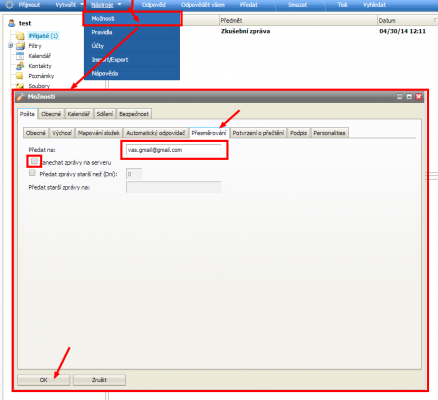The width and height of the screenshot is (438, 400).
Task: Select Účty menu entry
Action: coord(132,46)
